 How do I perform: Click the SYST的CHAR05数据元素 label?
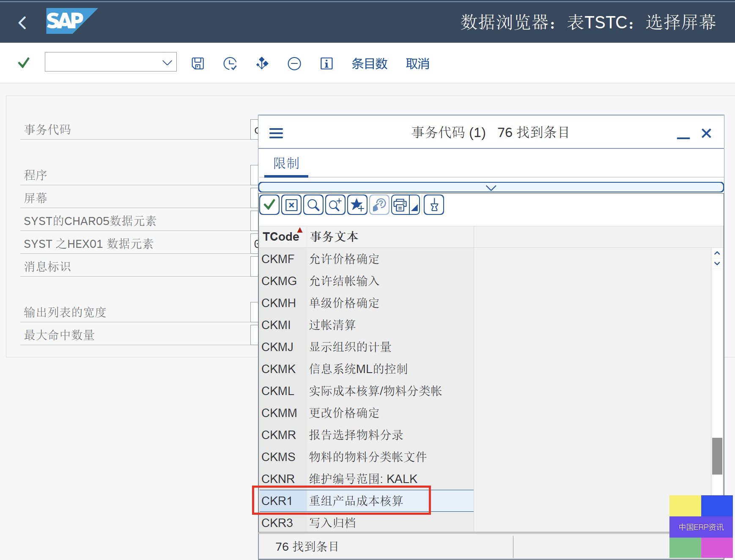pyautogui.click(x=90, y=221)
